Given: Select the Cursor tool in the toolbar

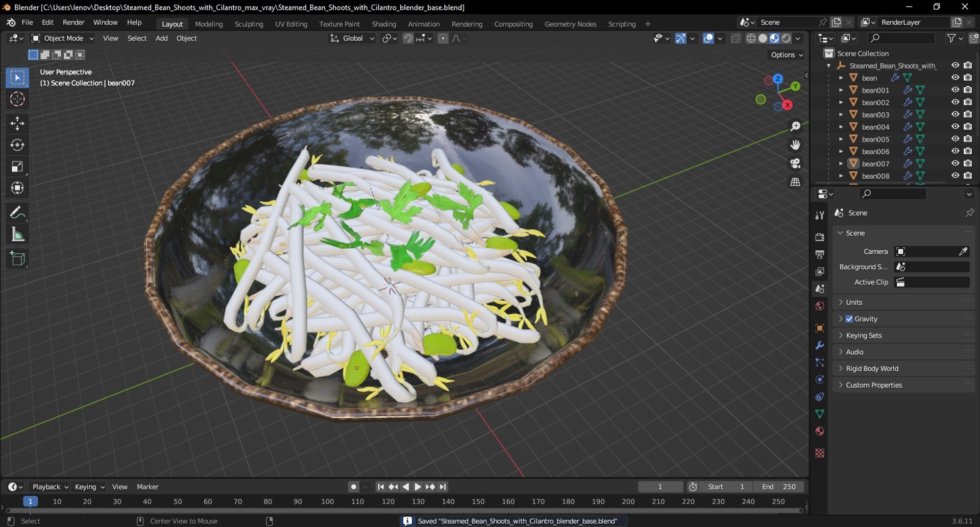Looking at the screenshot, I should point(17,99).
